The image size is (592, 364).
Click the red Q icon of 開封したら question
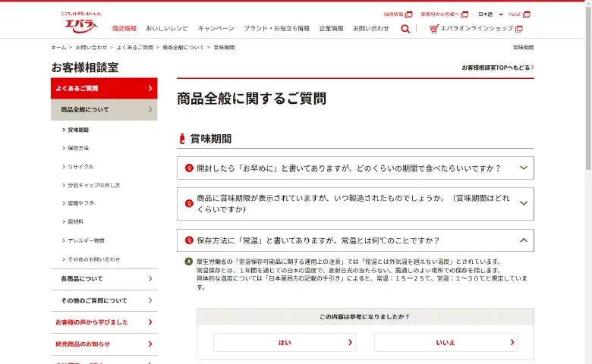click(x=189, y=168)
